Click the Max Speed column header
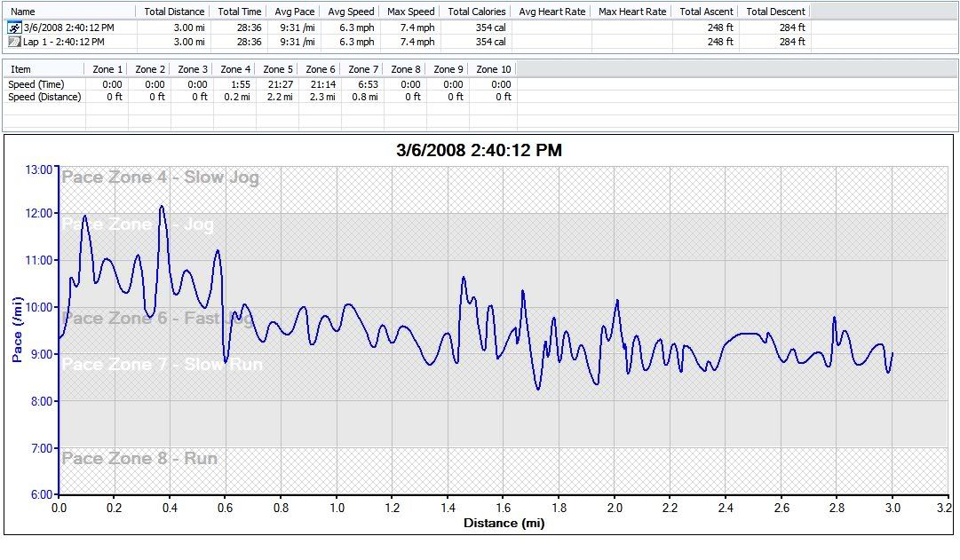This screenshot has height=560, width=960. coord(410,12)
